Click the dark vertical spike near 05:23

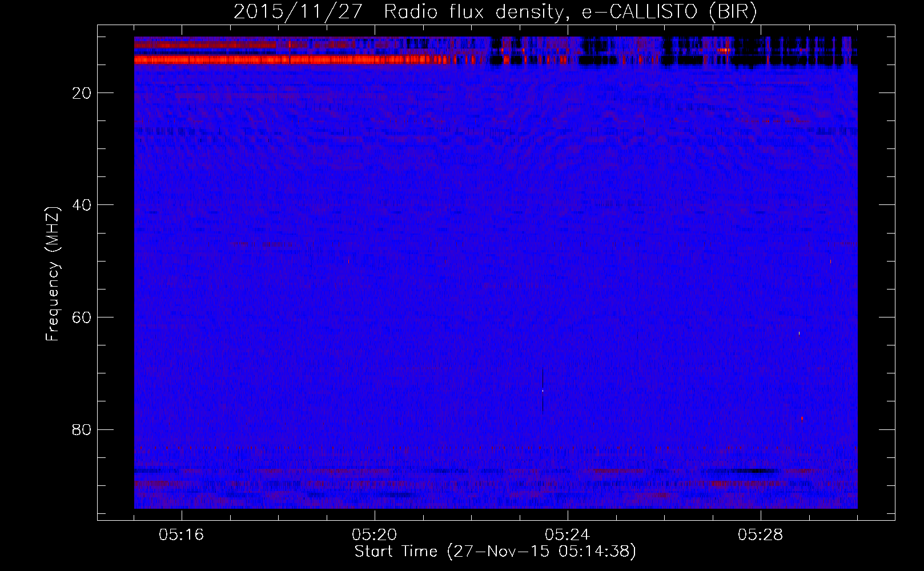tap(543, 391)
